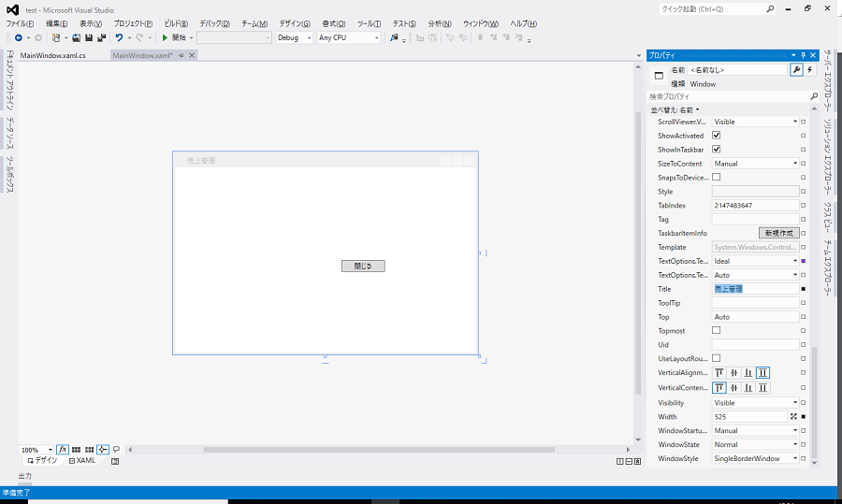Swap panes icon beside XAML tab
This screenshot has width=842, height=504.
tap(115, 461)
